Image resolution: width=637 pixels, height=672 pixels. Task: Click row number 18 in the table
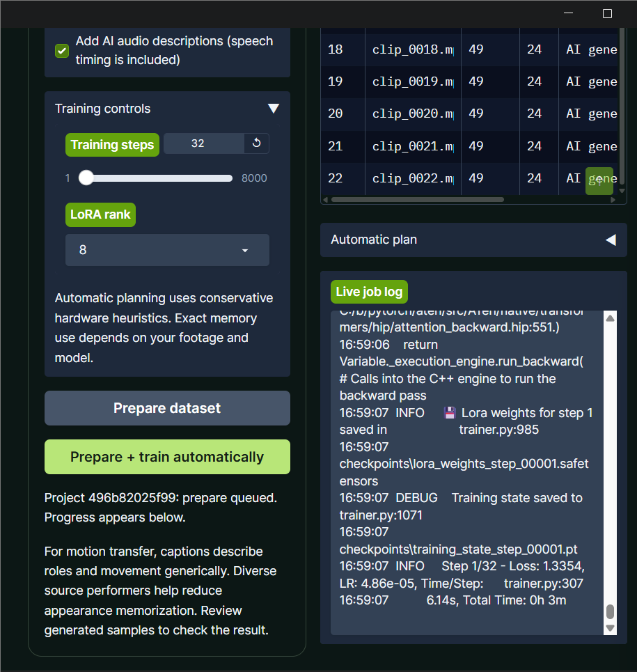point(336,49)
